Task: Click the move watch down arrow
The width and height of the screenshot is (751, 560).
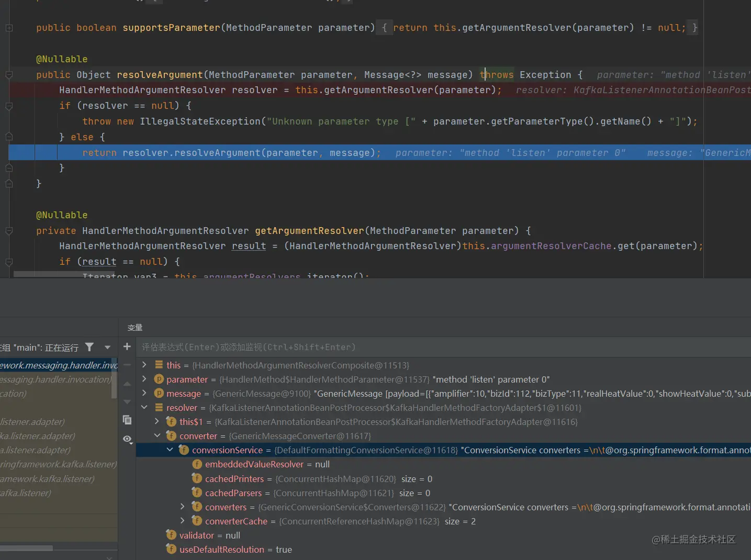Action: [127, 402]
